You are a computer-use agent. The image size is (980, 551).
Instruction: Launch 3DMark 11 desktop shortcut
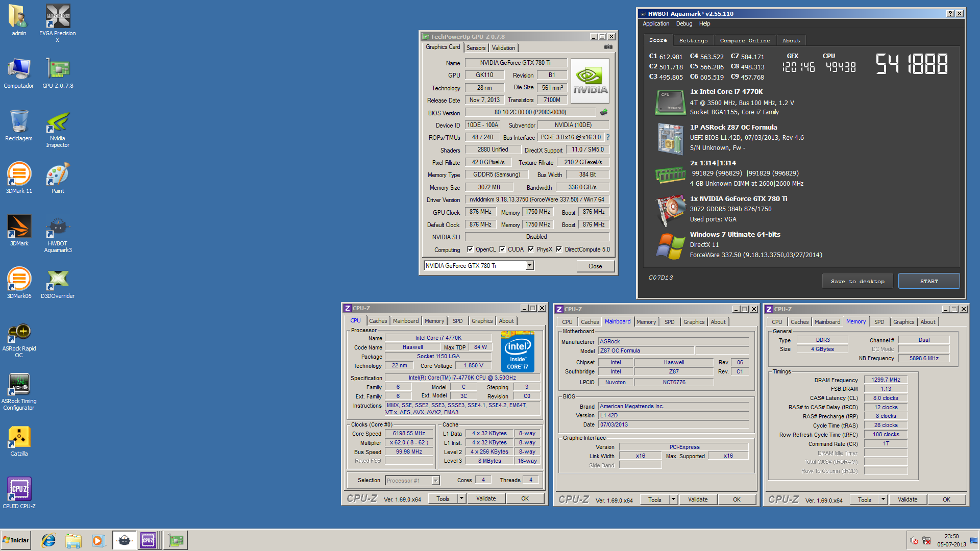[19, 178]
